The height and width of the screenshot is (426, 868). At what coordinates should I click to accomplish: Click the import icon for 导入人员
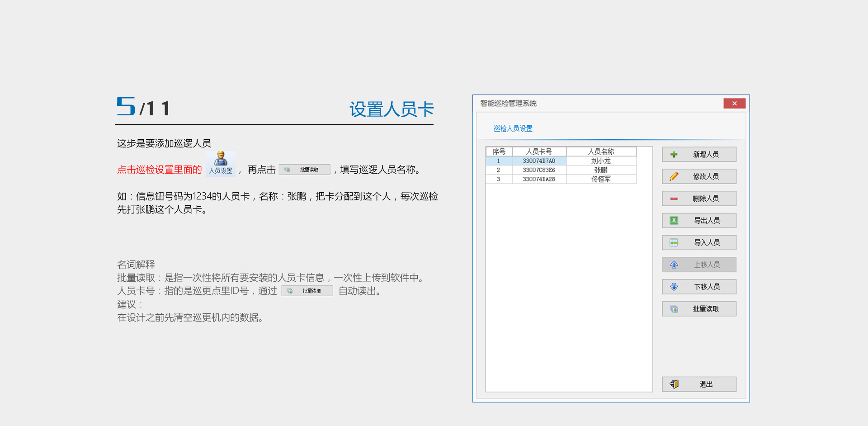click(x=674, y=243)
